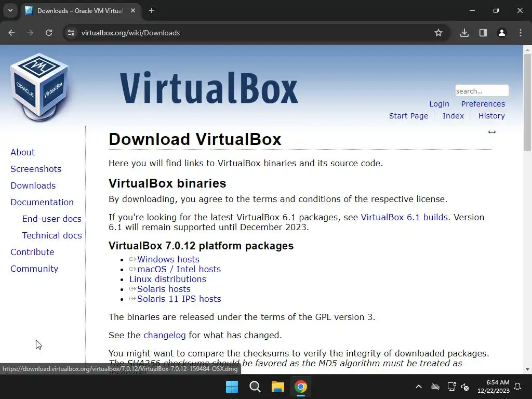The image size is (532, 399).
Task: Open taskbar Search icon
Action: click(255, 387)
